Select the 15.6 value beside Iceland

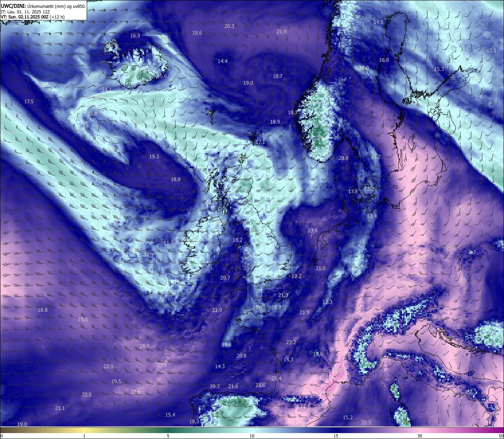point(162,76)
